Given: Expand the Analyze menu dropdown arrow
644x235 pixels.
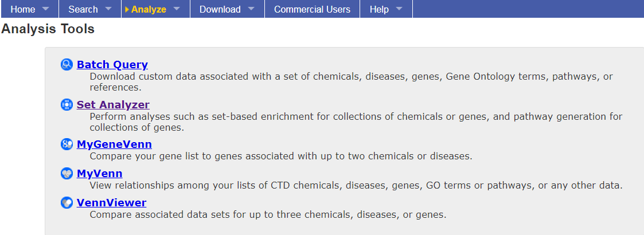Looking at the screenshot, I should pyautogui.click(x=177, y=9).
